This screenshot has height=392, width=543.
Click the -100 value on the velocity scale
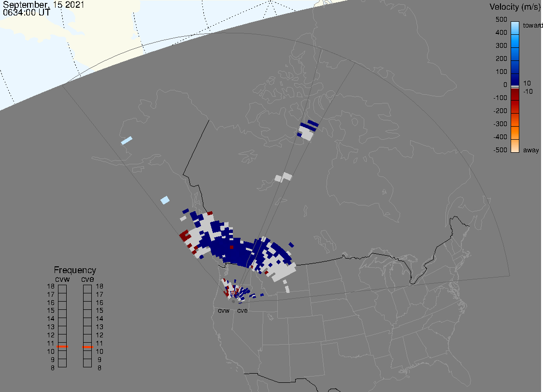[500, 98]
